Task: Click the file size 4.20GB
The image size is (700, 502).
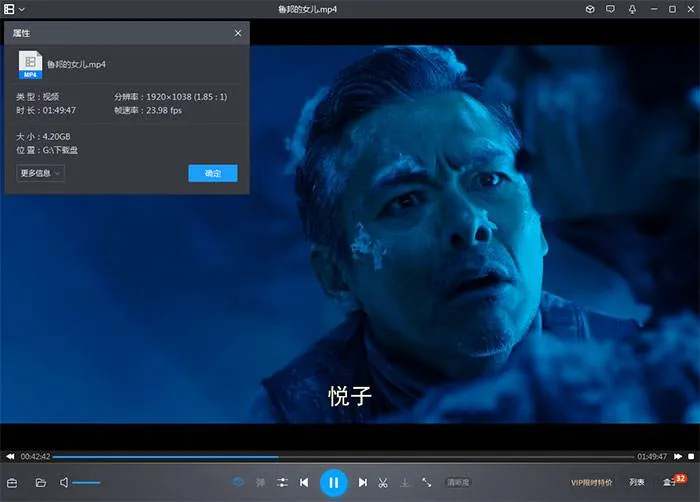Action: click(x=56, y=137)
